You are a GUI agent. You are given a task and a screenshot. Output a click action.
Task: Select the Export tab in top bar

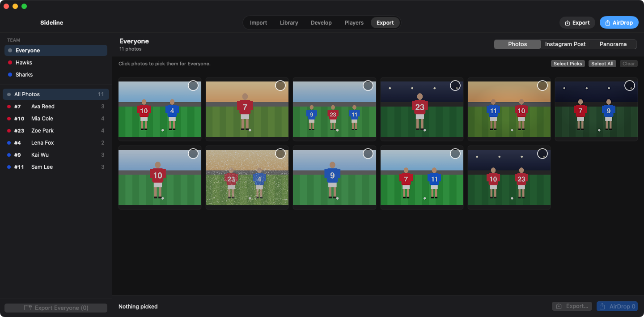pos(385,23)
